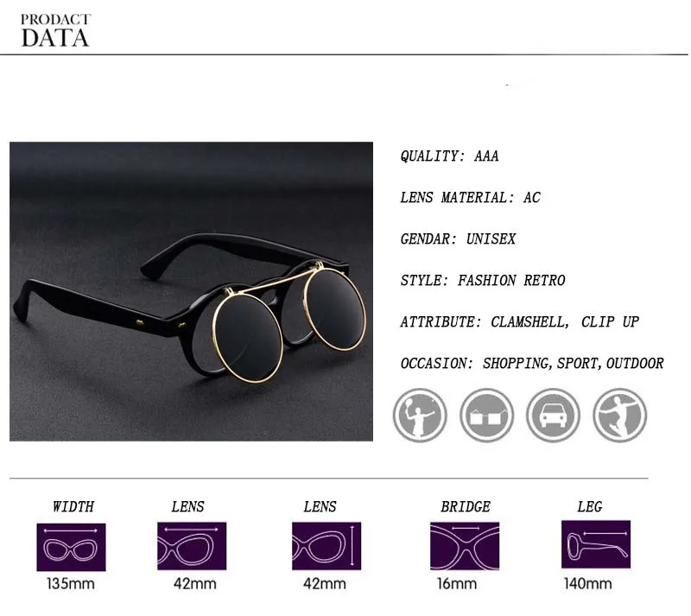
Task: Click the QUALITY: AAA text
Action: point(449,156)
